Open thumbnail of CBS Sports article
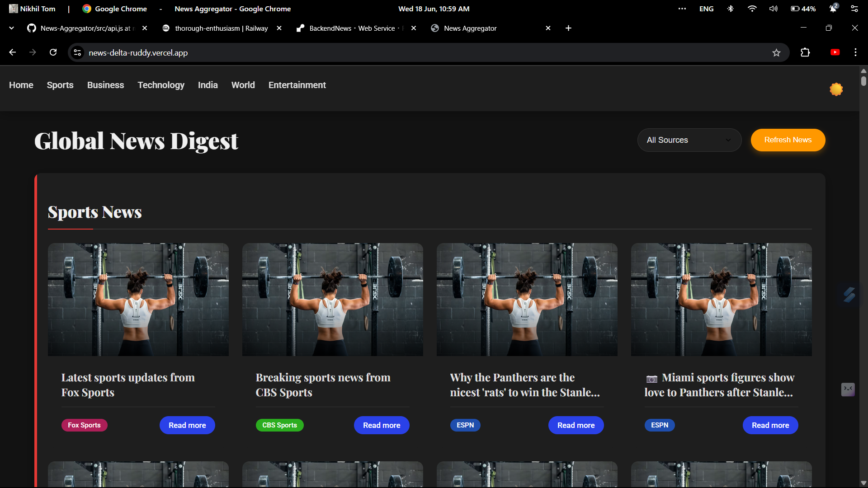Screen dimensions: 868x488 point(333,300)
